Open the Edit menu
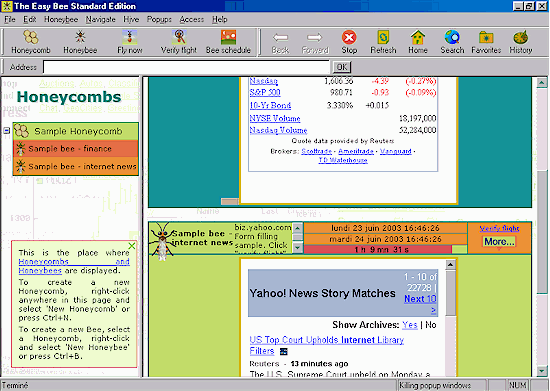 [30, 20]
